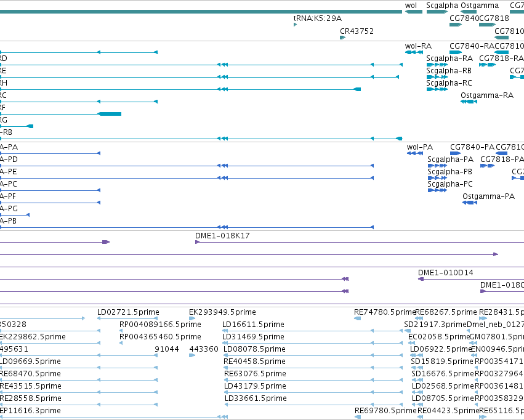Select the CG7818 gene label

pos(494,18)
